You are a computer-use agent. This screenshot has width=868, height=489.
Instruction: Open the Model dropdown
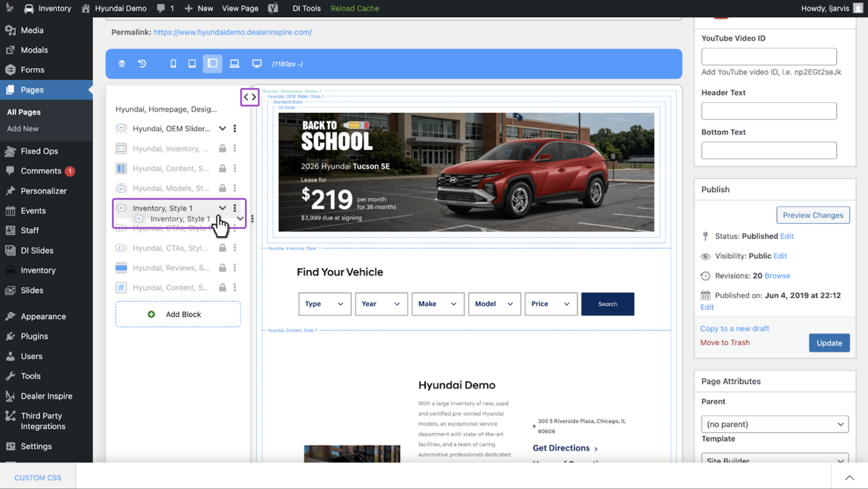[494, 304]
